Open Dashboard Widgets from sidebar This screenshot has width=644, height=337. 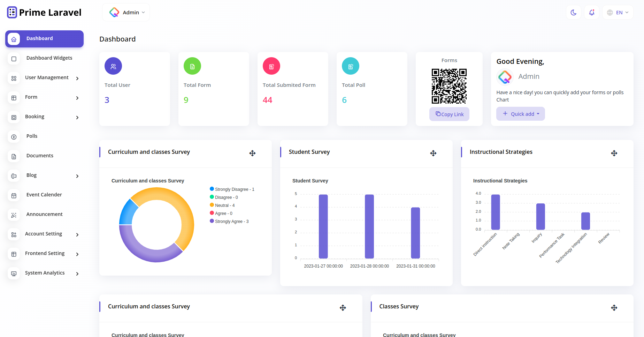[x=49, y=58]
